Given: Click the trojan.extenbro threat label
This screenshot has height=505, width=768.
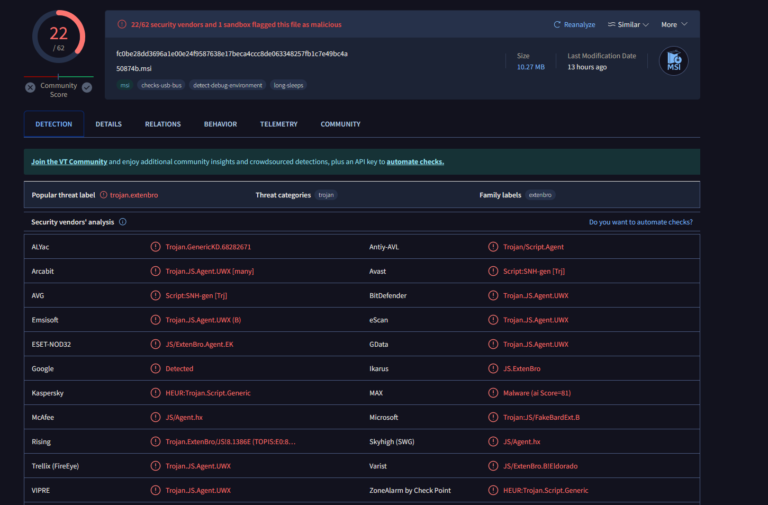Looking at the screenshot, I should point(134,195).
